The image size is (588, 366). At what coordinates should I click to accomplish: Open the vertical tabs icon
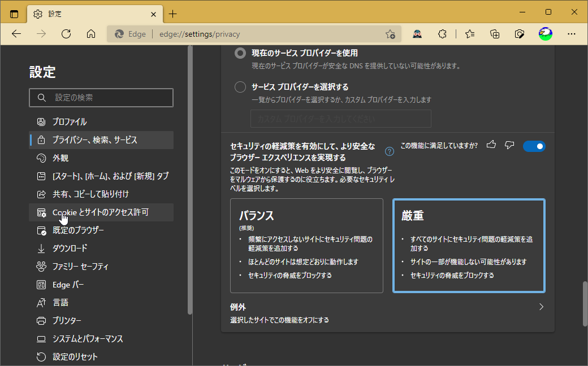coord(14,14)
